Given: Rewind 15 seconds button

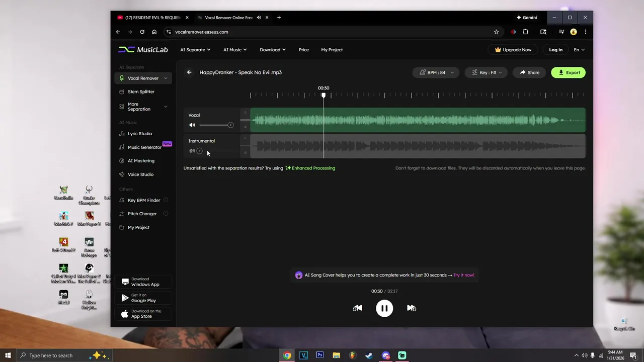Looking at the screenshot, I should (x=357, y=308).
